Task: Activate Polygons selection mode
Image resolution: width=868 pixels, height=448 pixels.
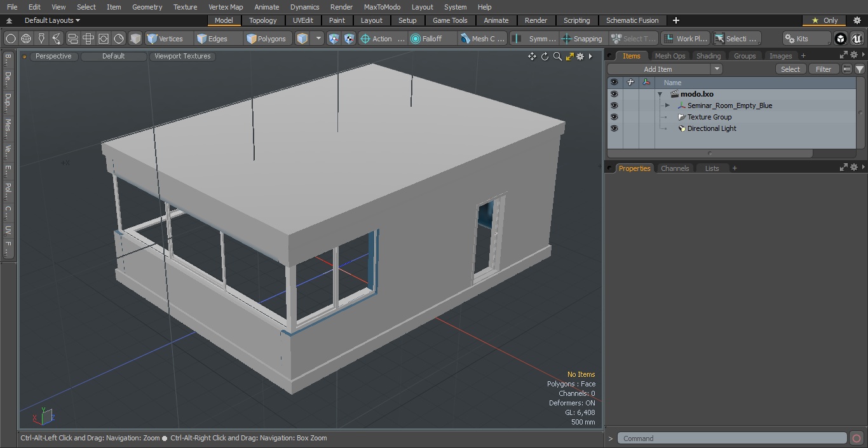Action: (x=267, y=39)
